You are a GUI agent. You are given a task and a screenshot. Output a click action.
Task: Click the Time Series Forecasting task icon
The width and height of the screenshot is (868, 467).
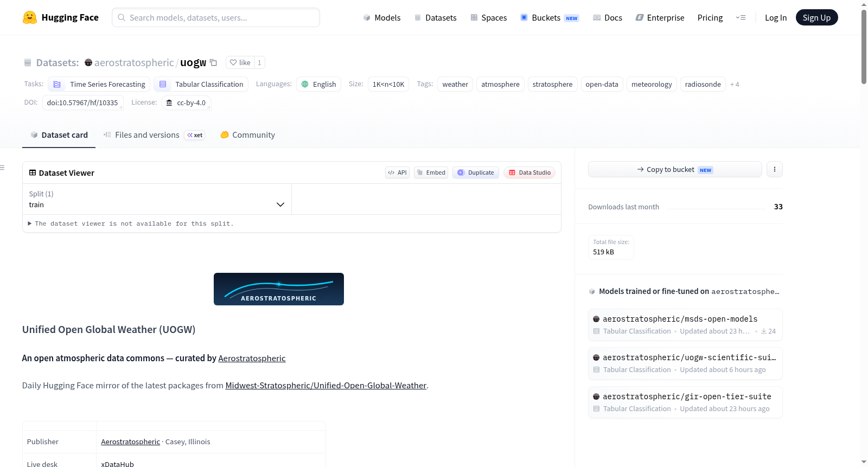click(x=57, y=84)
